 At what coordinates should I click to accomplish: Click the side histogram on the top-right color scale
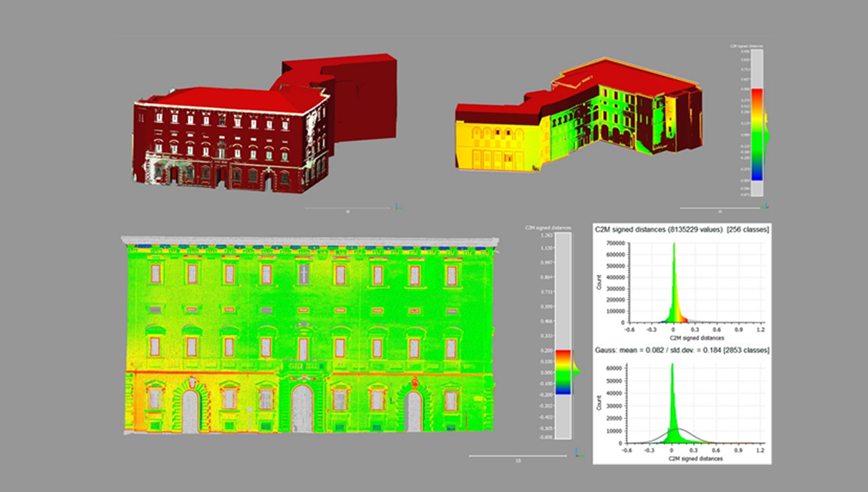(765, 134)
